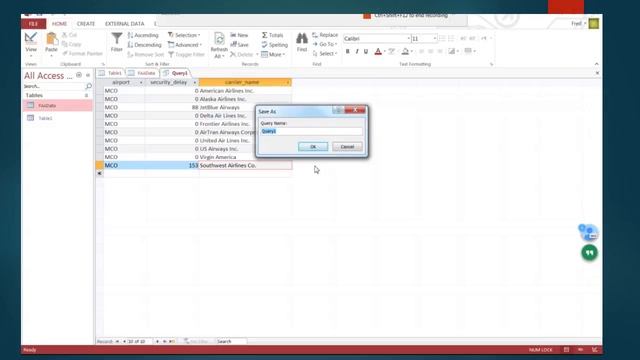640x360 pixels.
Task: Select the carrier_name column header
Action: (242, 82)
